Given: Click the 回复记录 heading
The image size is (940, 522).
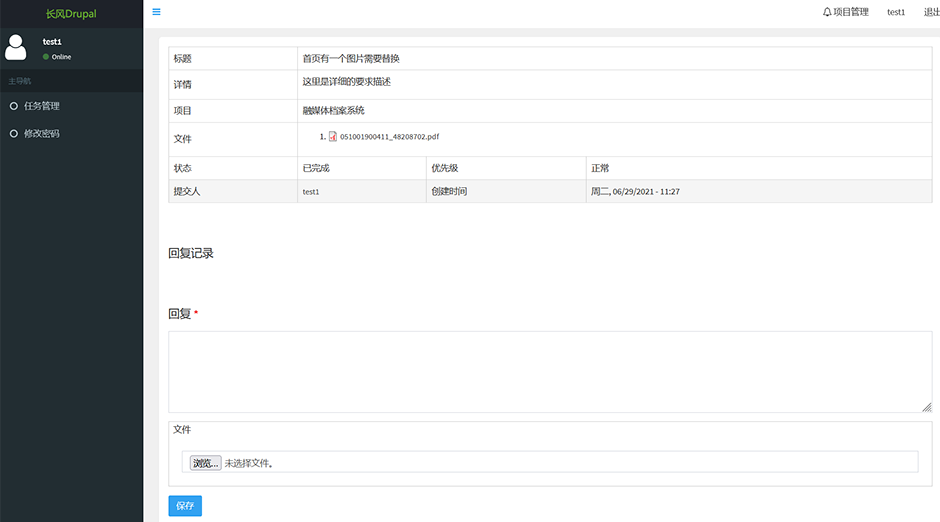Looking at the screenshot, I should coord(191,254).
